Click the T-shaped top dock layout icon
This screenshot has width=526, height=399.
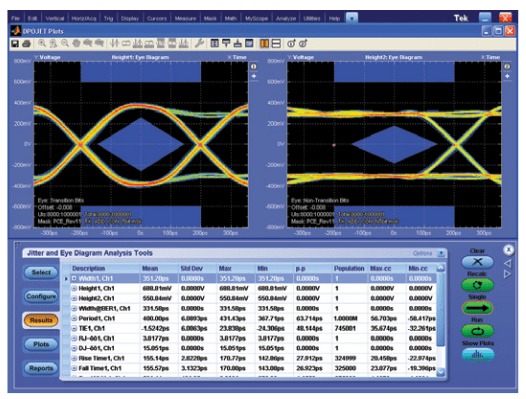226,43
